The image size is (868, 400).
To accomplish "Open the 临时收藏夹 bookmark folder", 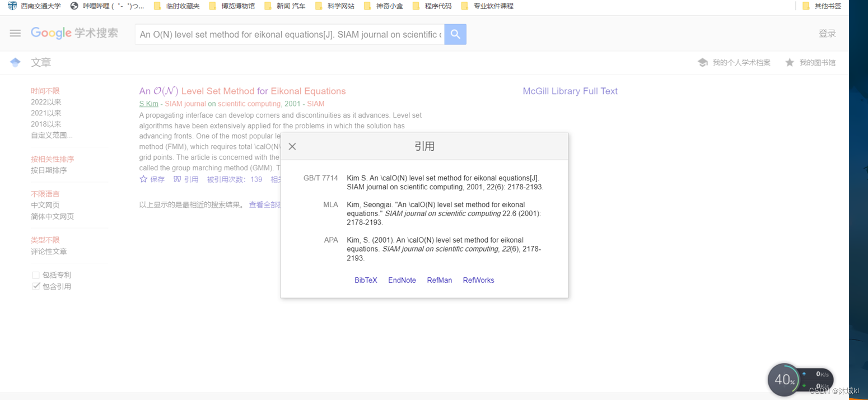I will [177, 6].
